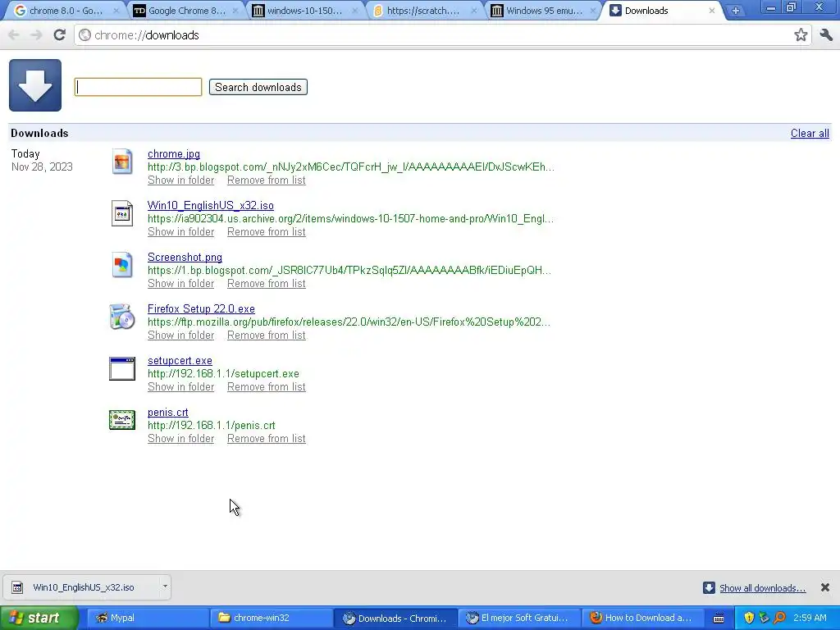Click the security shield tray icon

pyautogui.click(x=749, y=618)
